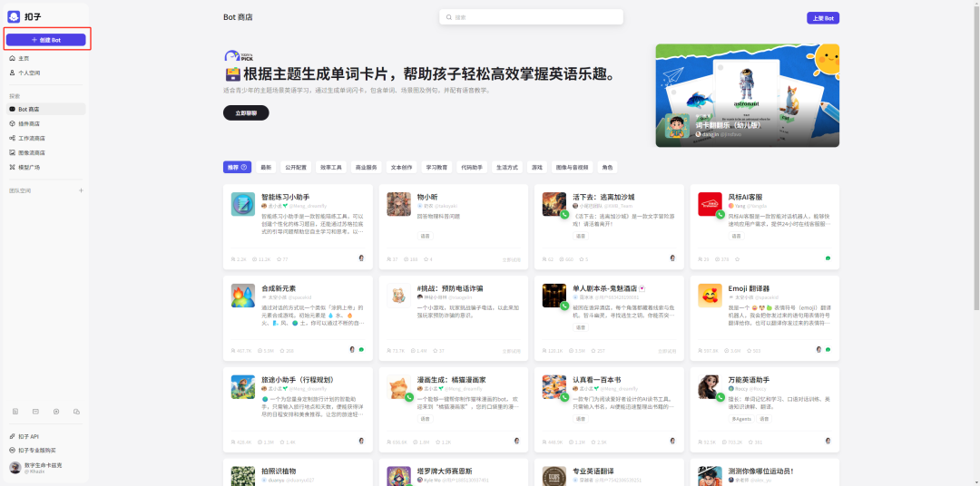The image size is (980, 486).
Task: Select the 效率工具 category tab
Action: (x=331, y=168)
